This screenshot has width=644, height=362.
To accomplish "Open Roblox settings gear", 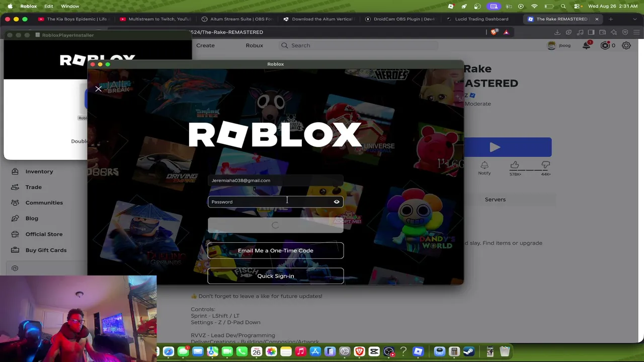I will click(626, 45).
